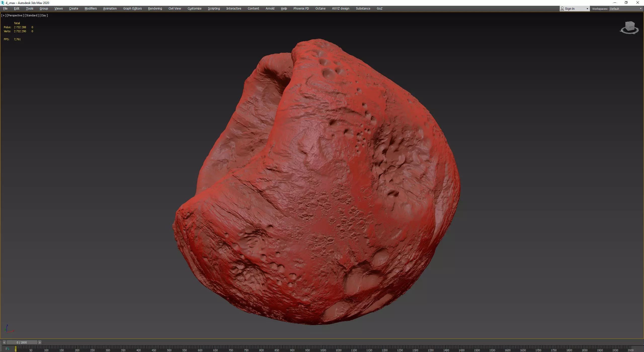Open the Edit menu

(17, 9)
